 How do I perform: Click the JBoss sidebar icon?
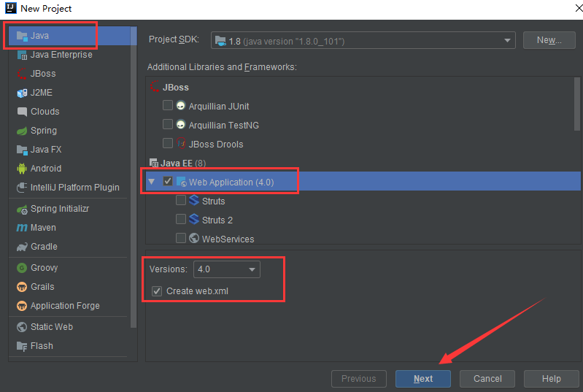click(x=22, y=74)
